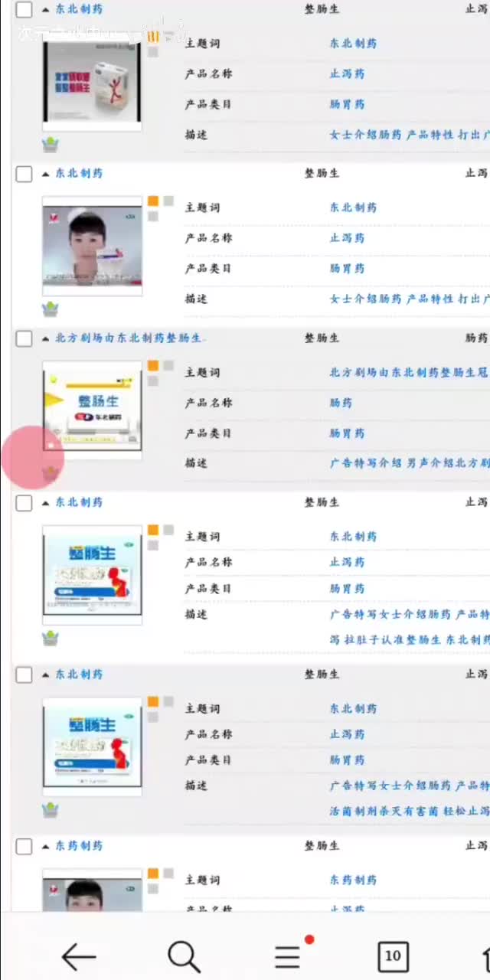This screenshot has width=490, height=980.
Task: Click orange square beside 北方剧场 thumbnail
Action: [153, 366]
